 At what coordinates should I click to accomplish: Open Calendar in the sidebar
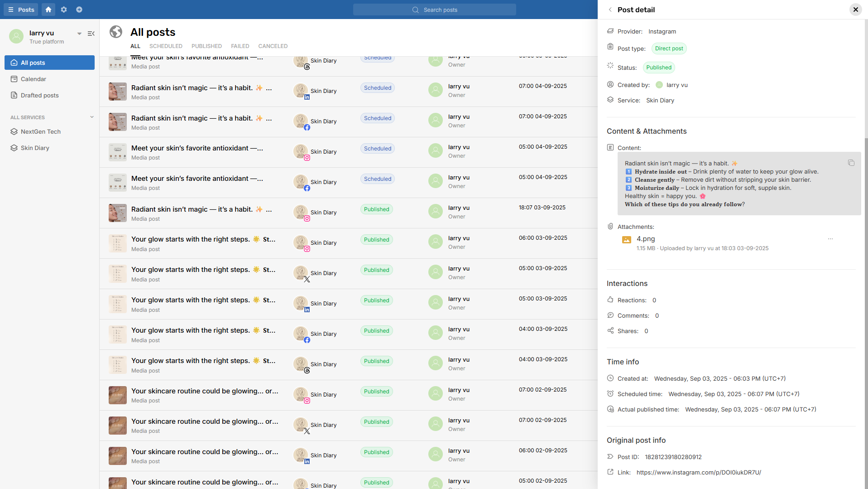click(34, 79)
